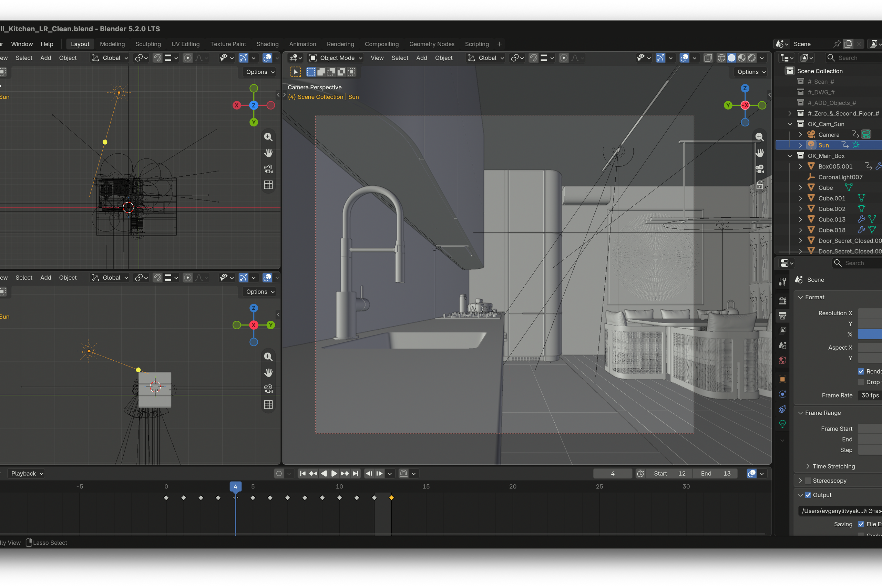Open Frame Rate 30 fps dropdown
This screenshot has height=588, width=882.
870,395
